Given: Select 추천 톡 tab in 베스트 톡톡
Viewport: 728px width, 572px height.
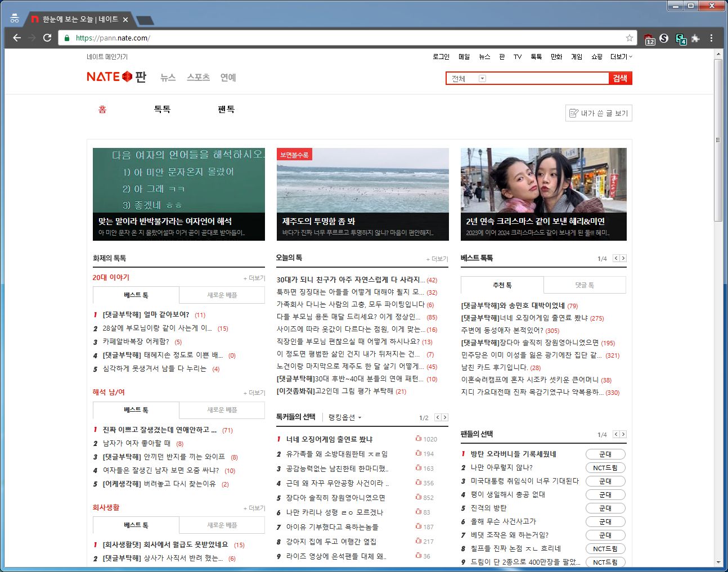Looking at the screenshot, I should pos(502,285).
